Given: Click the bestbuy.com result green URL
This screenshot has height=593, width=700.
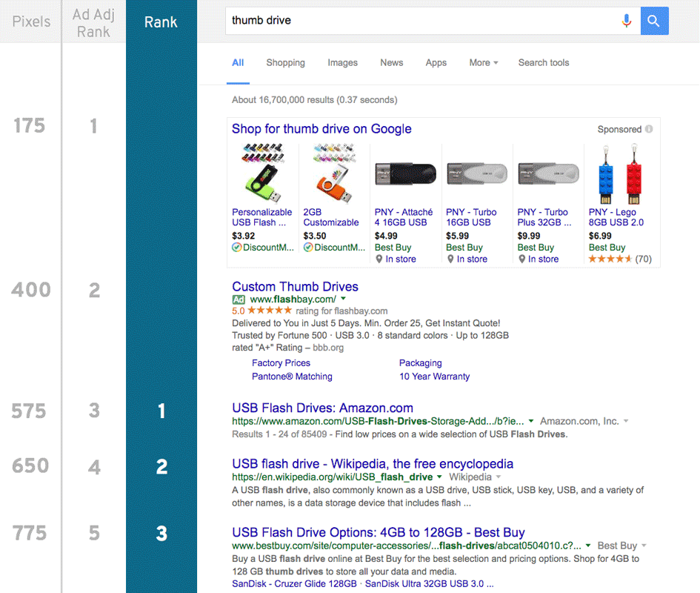Looking at the screenshot, I should 407,546.
